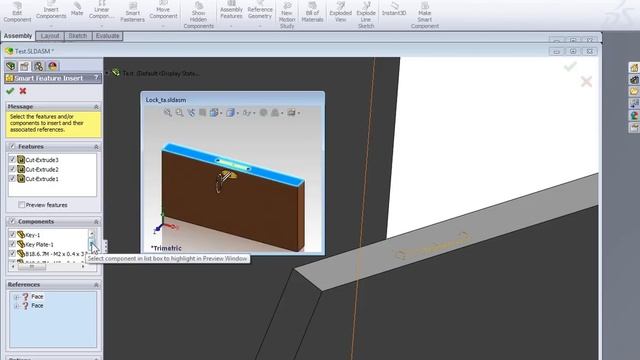
Task: Start a New Motion Study
Action: (287, 15)
